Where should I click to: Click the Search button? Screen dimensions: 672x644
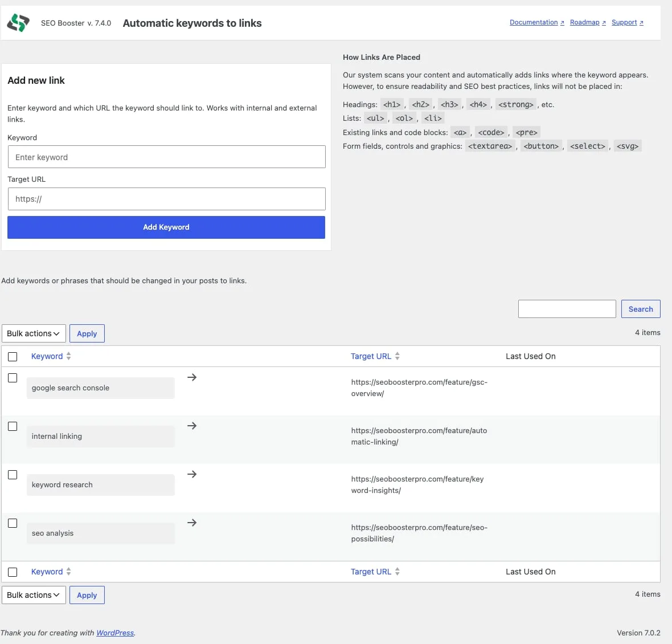pos(641,309)
